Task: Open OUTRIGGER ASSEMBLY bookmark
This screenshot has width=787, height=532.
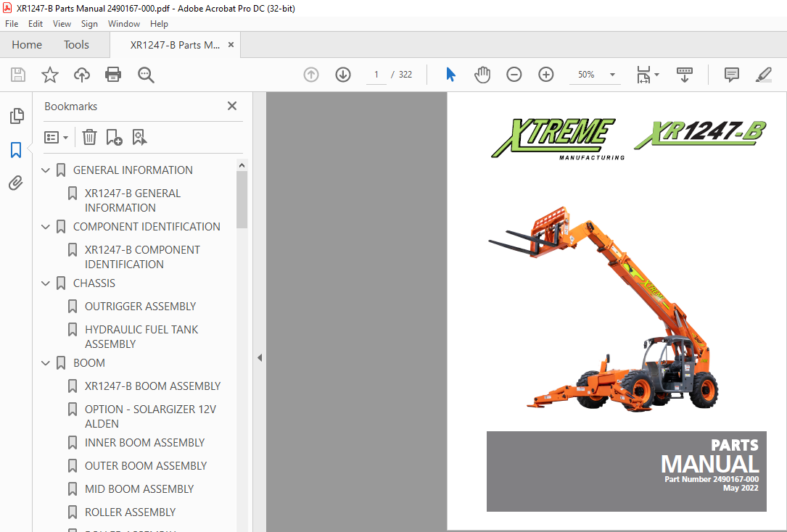Action: point(140,307)
